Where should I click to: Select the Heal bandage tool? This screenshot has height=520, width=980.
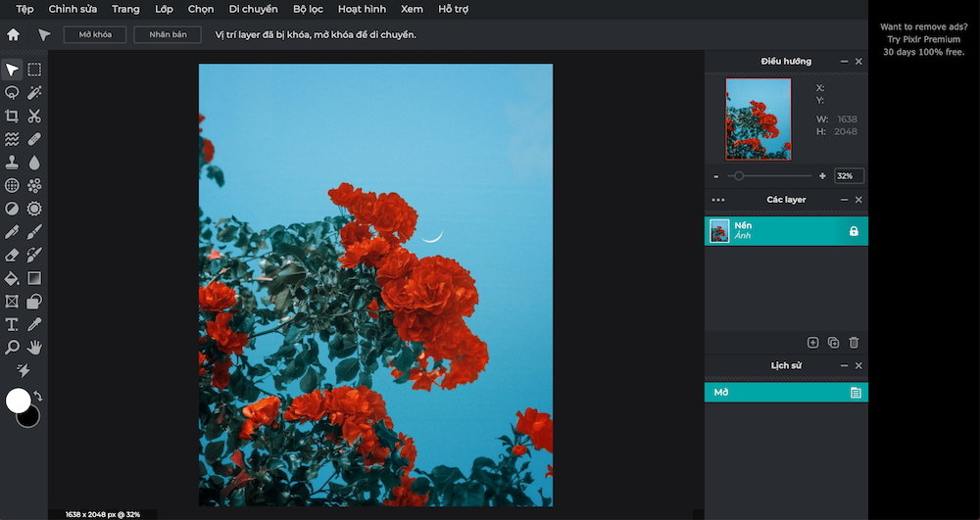34,139
